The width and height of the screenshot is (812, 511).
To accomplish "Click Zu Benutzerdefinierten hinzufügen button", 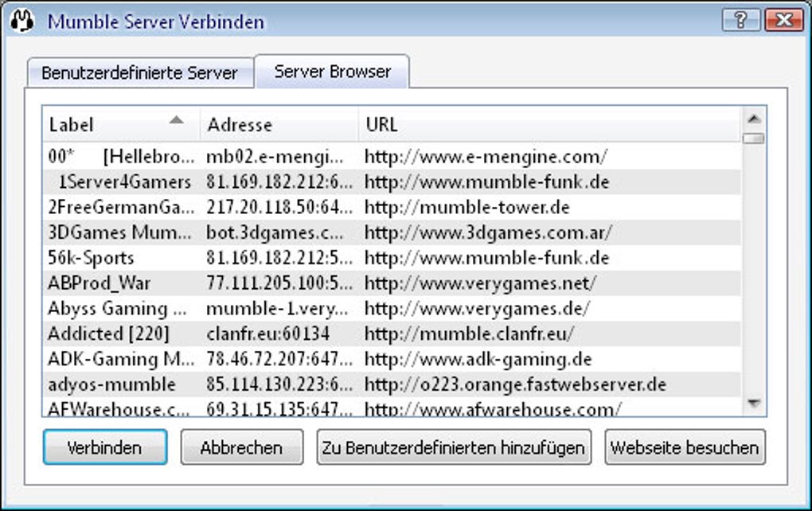I will pyautogui.click(x=454, y=447).
